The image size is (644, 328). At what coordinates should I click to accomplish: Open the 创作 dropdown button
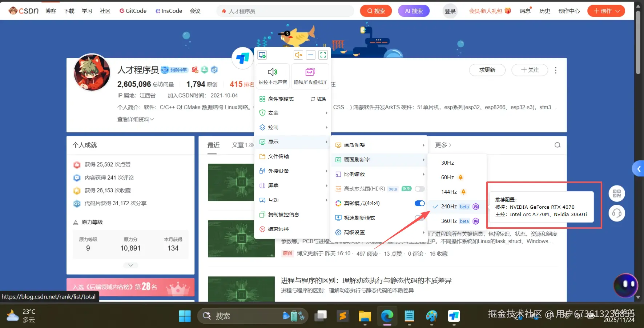point(606,11)
